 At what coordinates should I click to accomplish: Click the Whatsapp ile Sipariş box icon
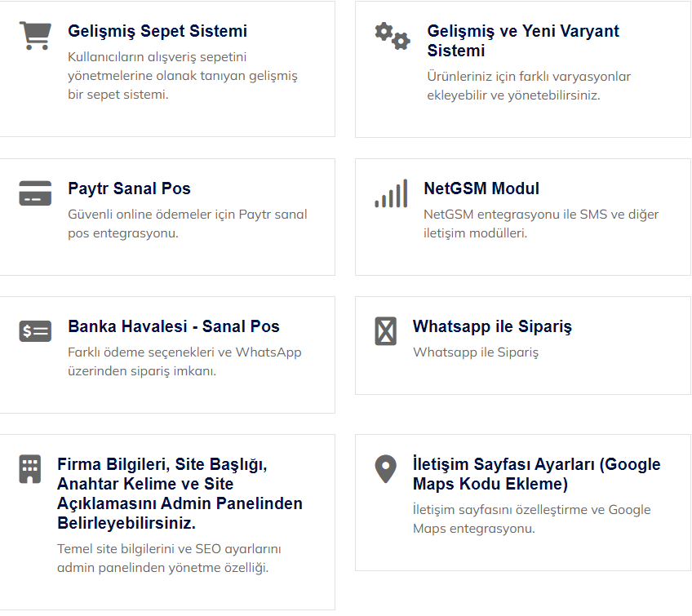[x=385, y=330]
